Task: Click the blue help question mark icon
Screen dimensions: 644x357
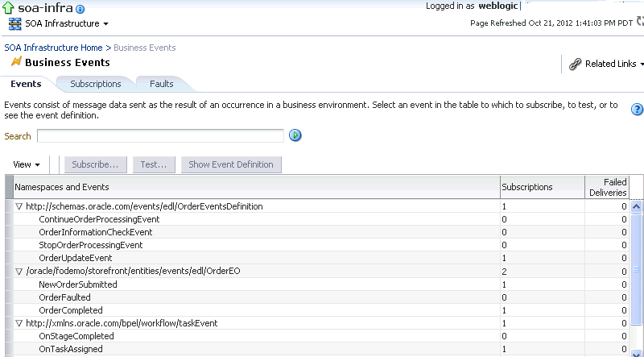Action: tap(637, 109)
